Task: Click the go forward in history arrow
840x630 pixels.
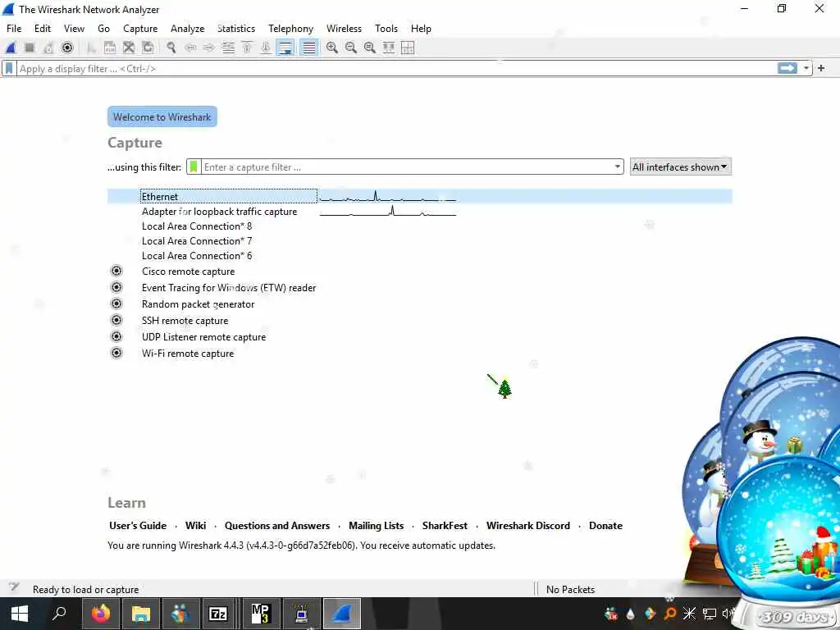Action: coord(209,48)
